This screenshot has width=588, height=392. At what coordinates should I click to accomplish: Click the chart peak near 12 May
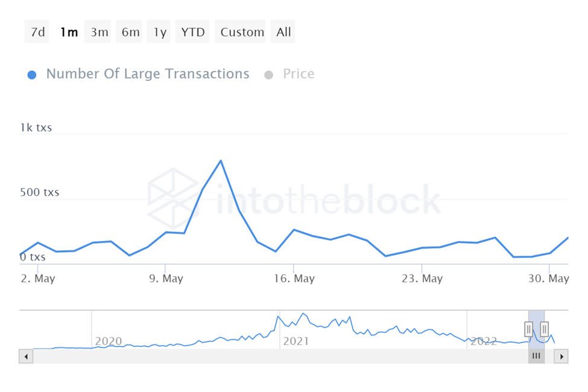point(221,160)
